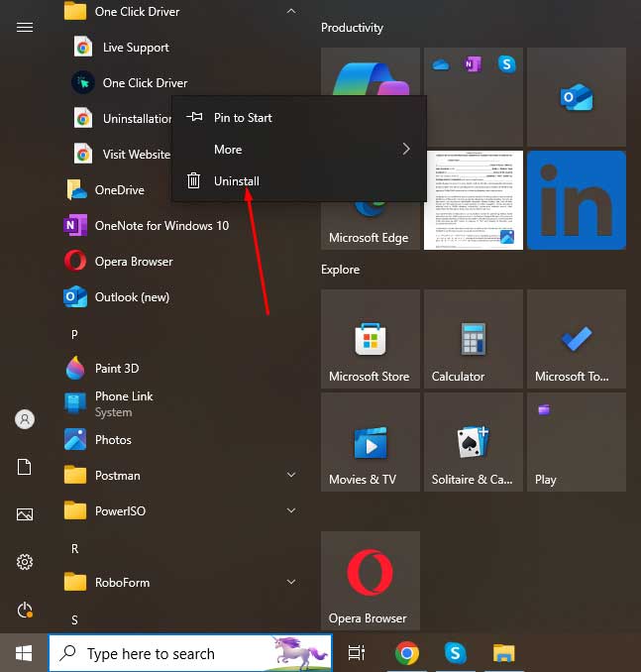Viewport: 641px width, 672px height.
Task: Launch Chrome from the taskbar
Action: (405, 653)
